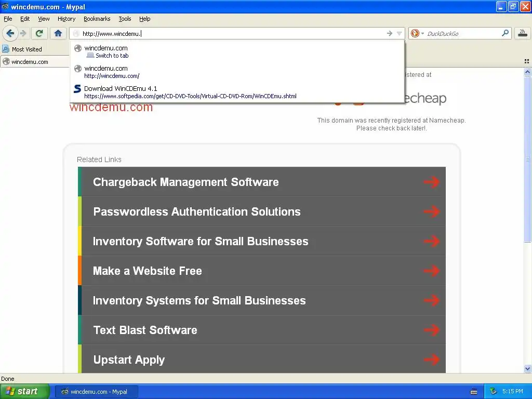Click red arrow on Upstart Apply row
The image size is (532, 399).
[x=431, y=360]
